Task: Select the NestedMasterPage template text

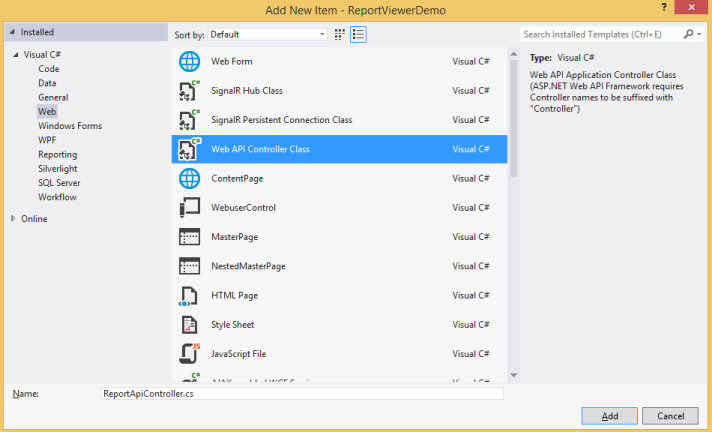Action: point(248,266)
